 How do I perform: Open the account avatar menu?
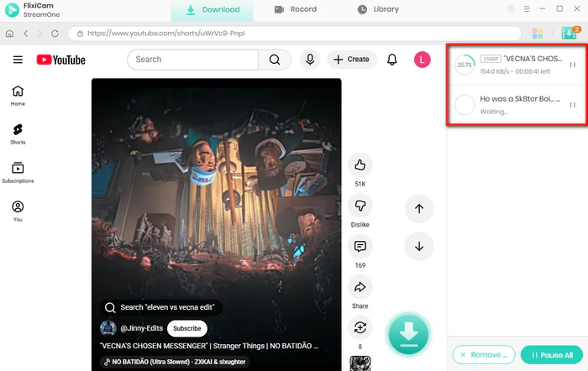pyautogui.click(x=422, y=60)
